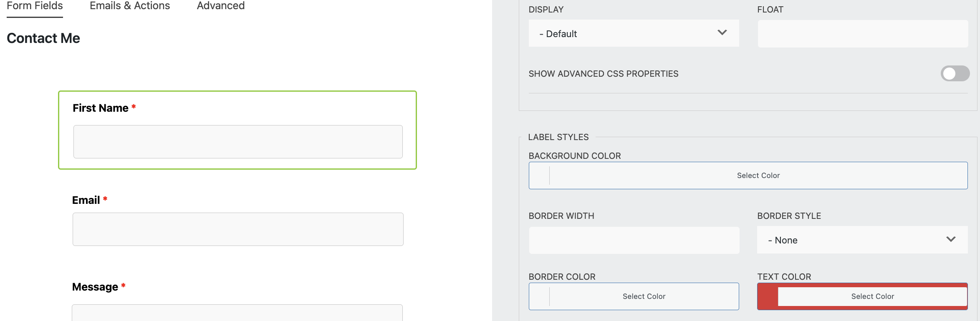The width and height of the screenshot is (980, 321).
Task: Click the Email input field
Action: point(237,229)
